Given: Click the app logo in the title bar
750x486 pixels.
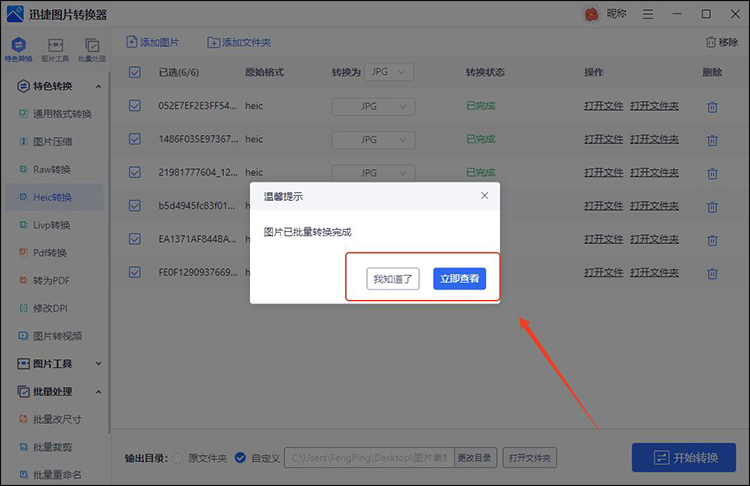Looking at the screenshot, I should click(15, 14).
